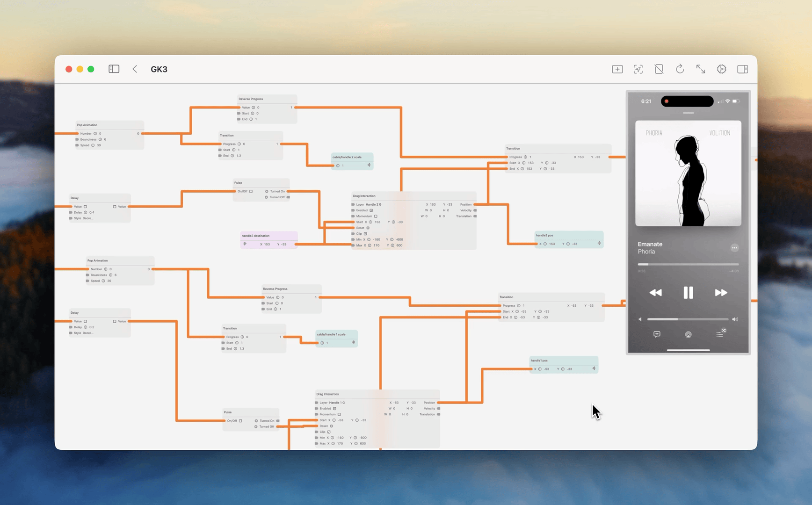Check Momentum on the Handle 1 G drag patch
Image resolution: width=812 pixels, height=505 pixels.
coord(339,414)
